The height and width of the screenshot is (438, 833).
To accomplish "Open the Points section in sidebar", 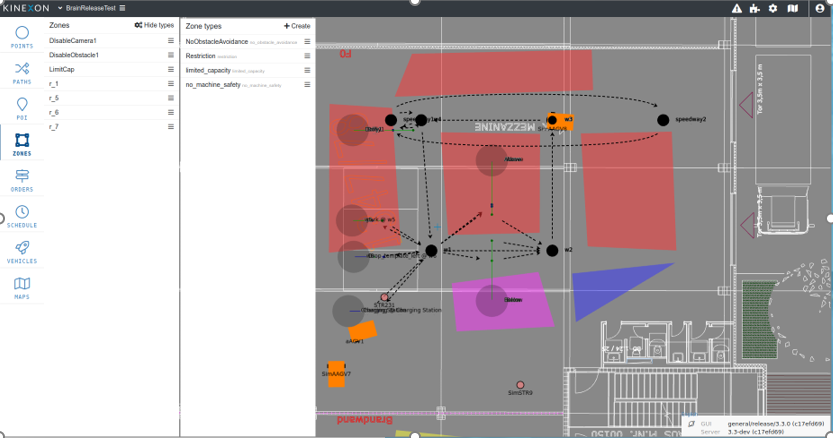I will 21,35.
